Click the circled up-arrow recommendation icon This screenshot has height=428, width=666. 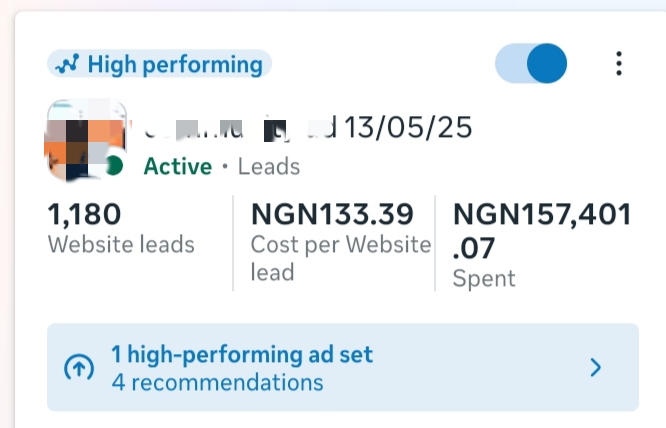(79, 368)
